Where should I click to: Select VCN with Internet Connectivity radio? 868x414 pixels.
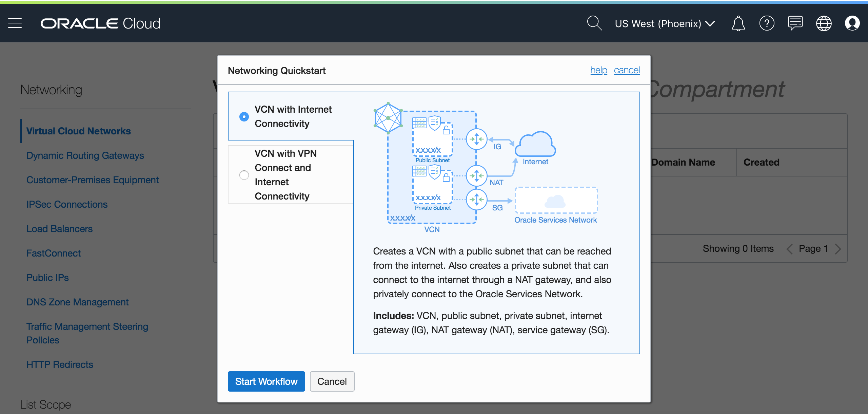pos(244,117)
